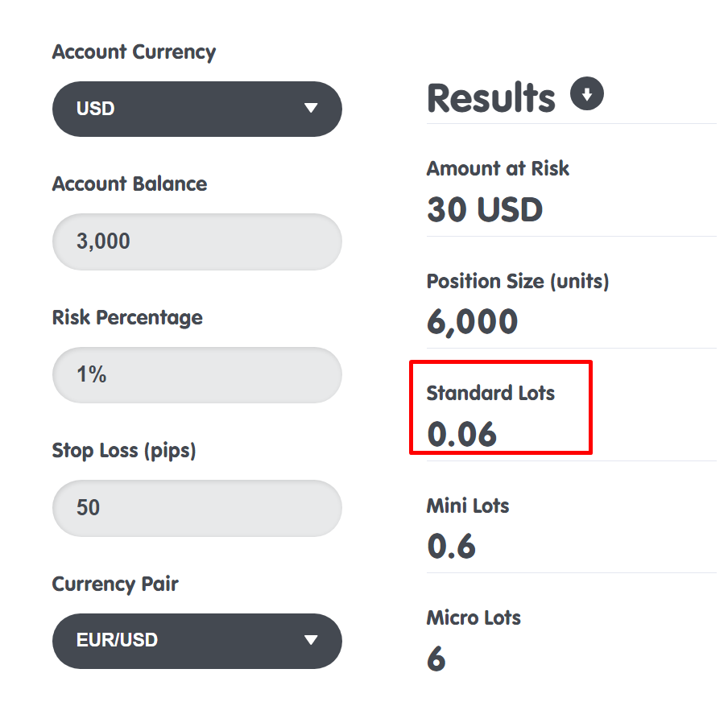Select the 6,000 position size value
This screenshot has height=702, width=728.
(x=472, y=322)
